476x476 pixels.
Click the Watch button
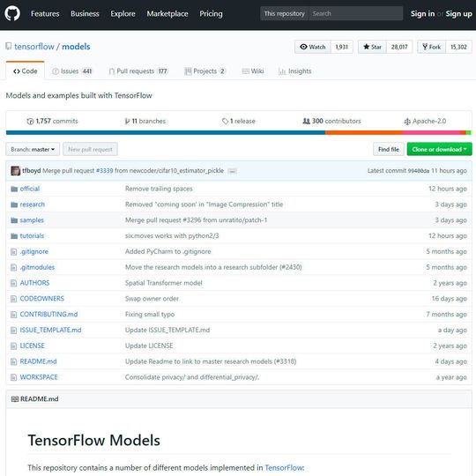pyautogui.click(x=313, y=47)
